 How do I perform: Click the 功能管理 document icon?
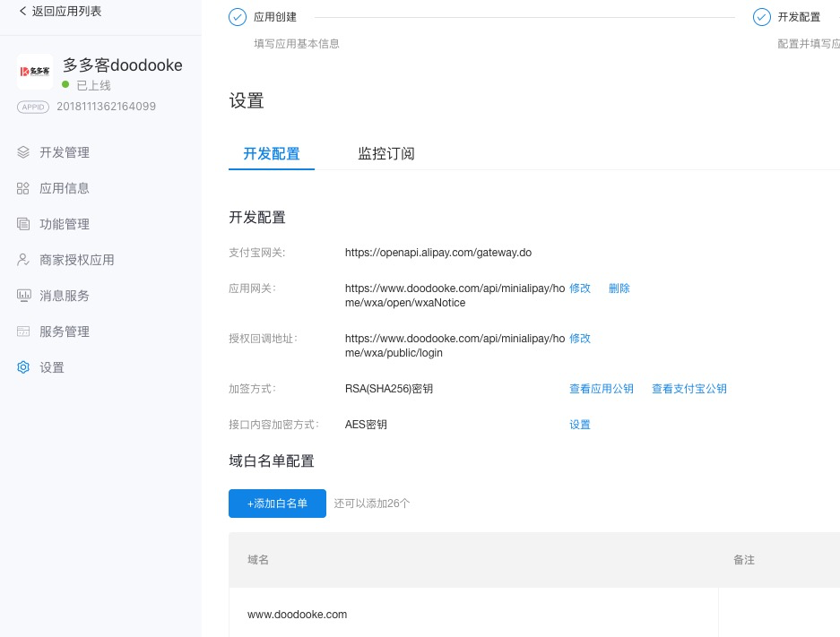pos(23,224)
